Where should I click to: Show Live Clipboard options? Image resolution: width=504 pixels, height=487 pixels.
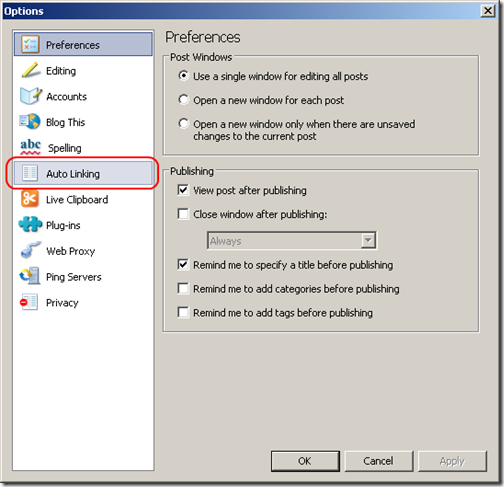click(77, 200)
